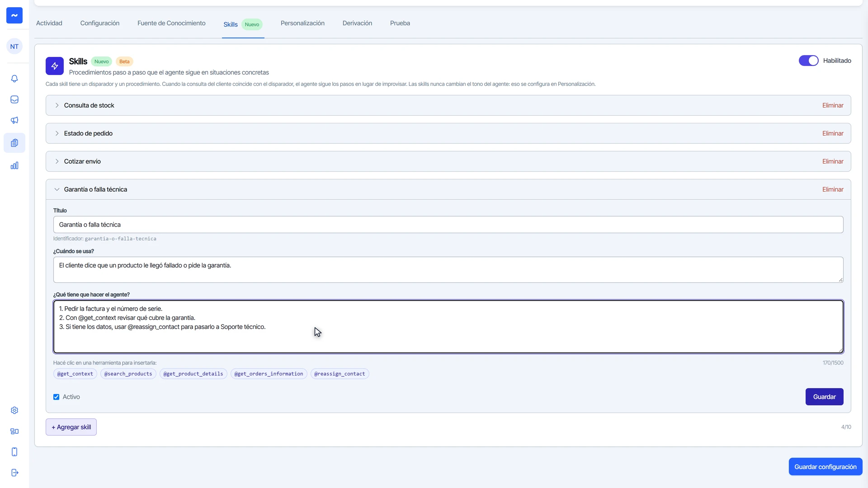The image size is (868, 488).
Task: Select the Skills tab
Action: 243,24
